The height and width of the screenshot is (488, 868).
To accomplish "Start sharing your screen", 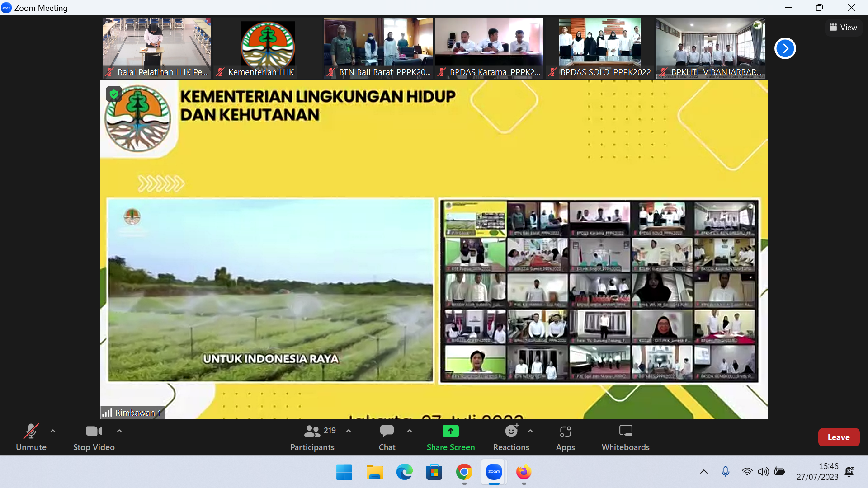I will (451, 437).
